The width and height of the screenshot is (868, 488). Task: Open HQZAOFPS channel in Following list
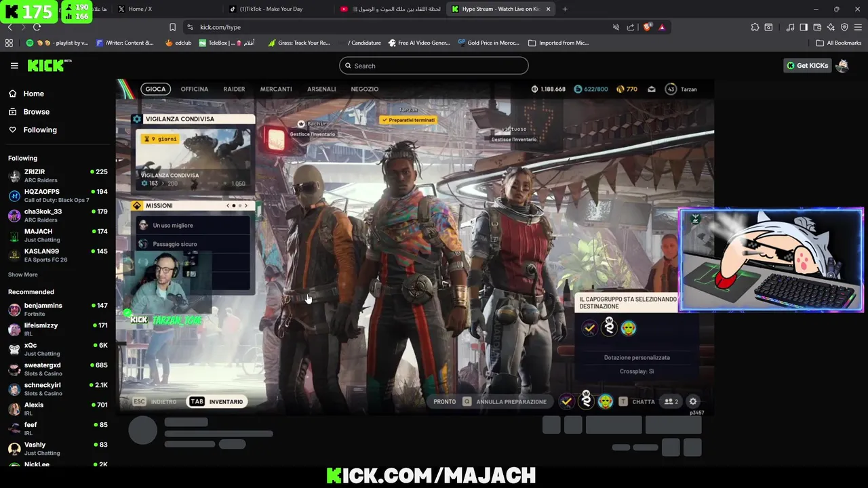click(58, 196)
